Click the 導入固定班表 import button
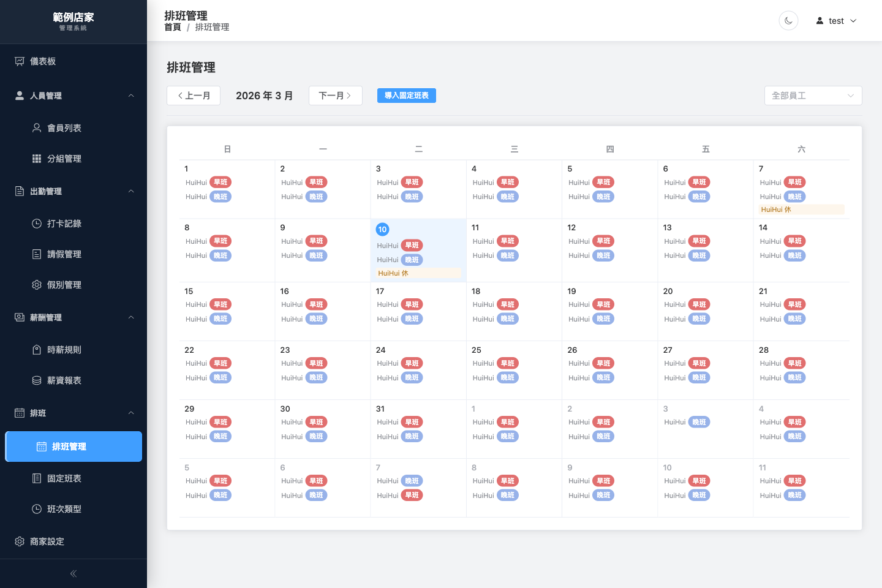Screen dimensions: 882x588 pos(406,96)
